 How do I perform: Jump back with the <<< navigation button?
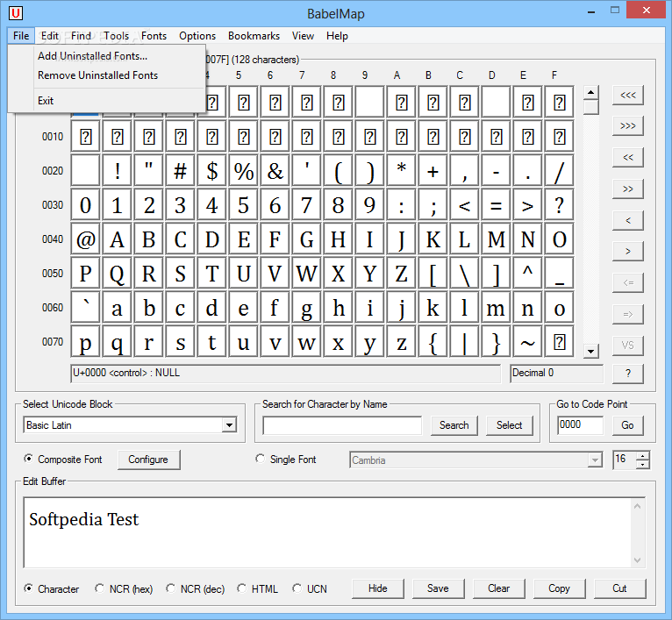[628, 95]
